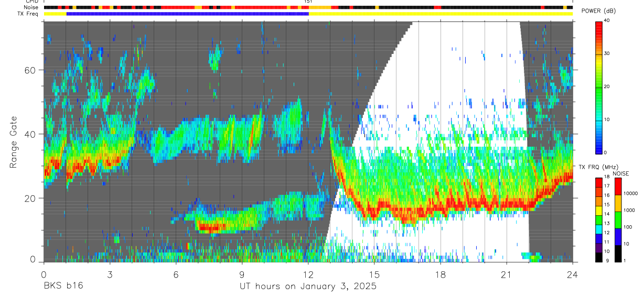Click the yellow swatch in the TX FRQ legend
Image resolution: width=644 pixels, height=297 pixels.
(x=599, y=210)
